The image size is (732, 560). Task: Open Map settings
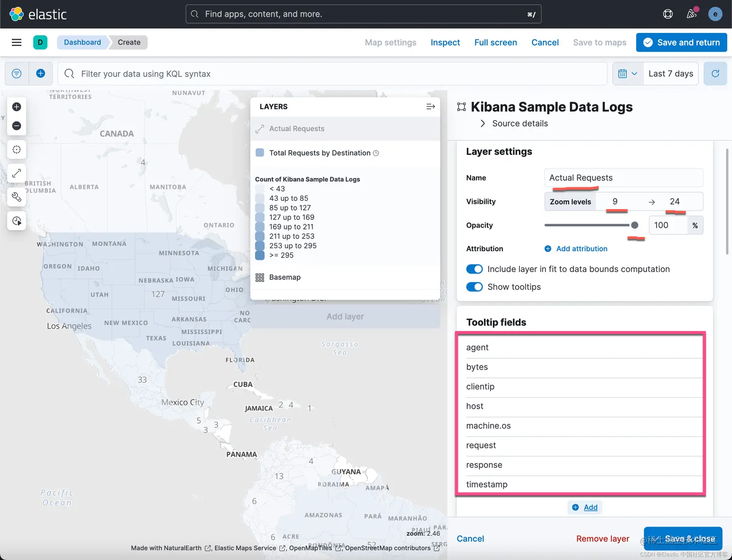point(391,43)
